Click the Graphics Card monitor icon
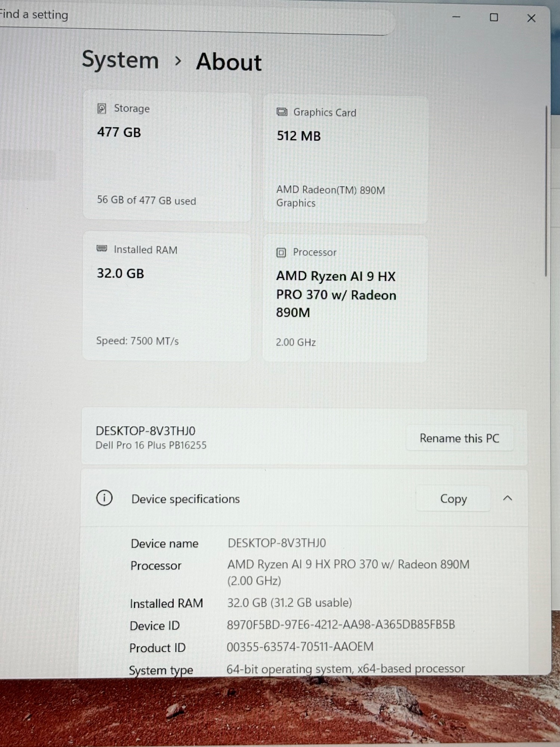Screen dimensions: 560x747 pyautogui.click(x=282, y=112)
